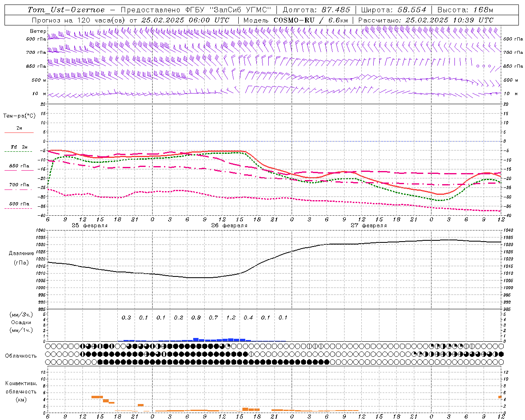This screenshot has width=525, height=420.
Task: Click the elevation text Высота: 168м
Action: pyautogui.click(x=466, y=10)
